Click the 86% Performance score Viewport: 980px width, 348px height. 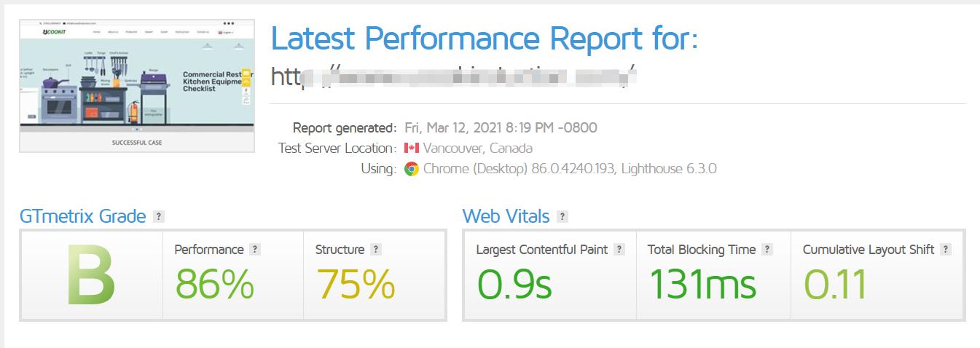(x=215, y=284)
